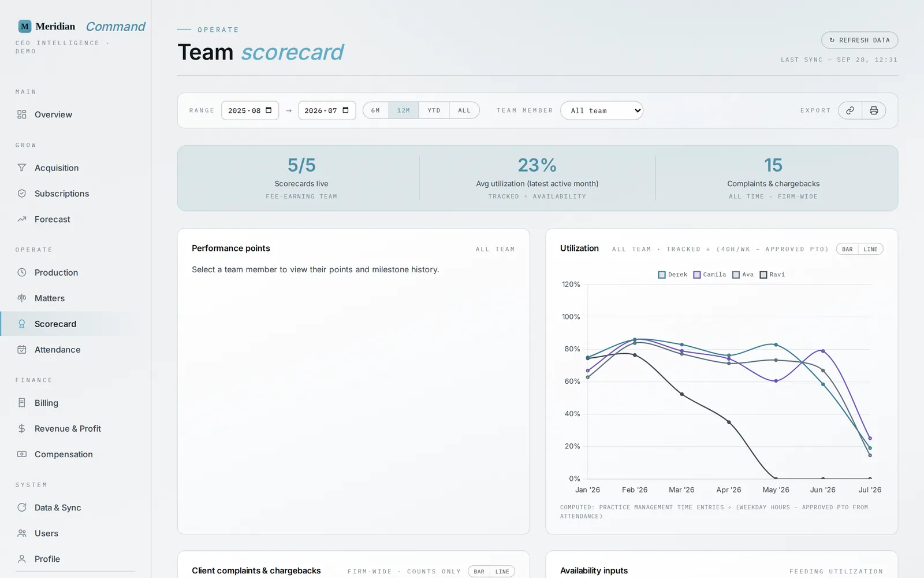Click the Scorecard award icon
The width and height of the screenshot is (924, 578).
[22, 324]
